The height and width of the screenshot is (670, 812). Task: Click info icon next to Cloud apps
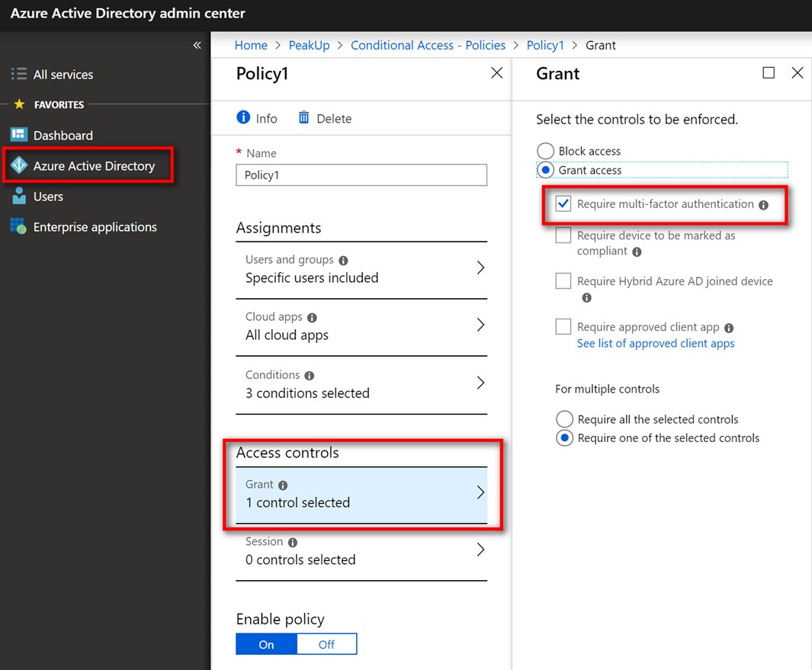[x=312, y=318]
